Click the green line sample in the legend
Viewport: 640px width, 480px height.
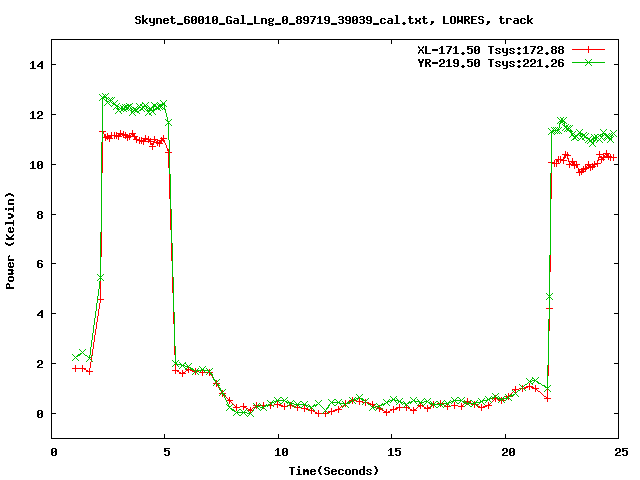coord(588,62)
